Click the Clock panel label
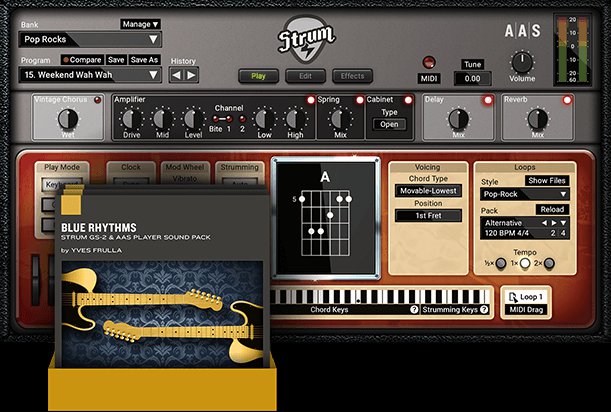The image size is (611, 412). (131, 167)
